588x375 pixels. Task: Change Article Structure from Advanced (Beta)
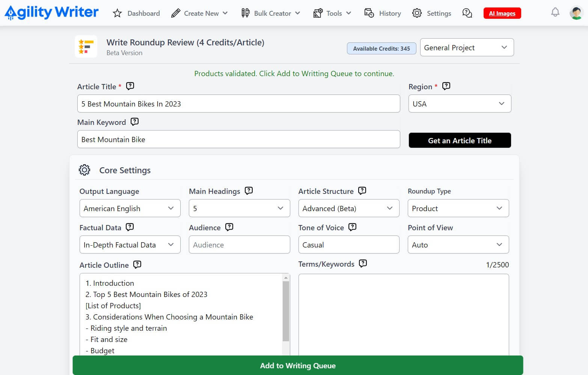(348, 208)
